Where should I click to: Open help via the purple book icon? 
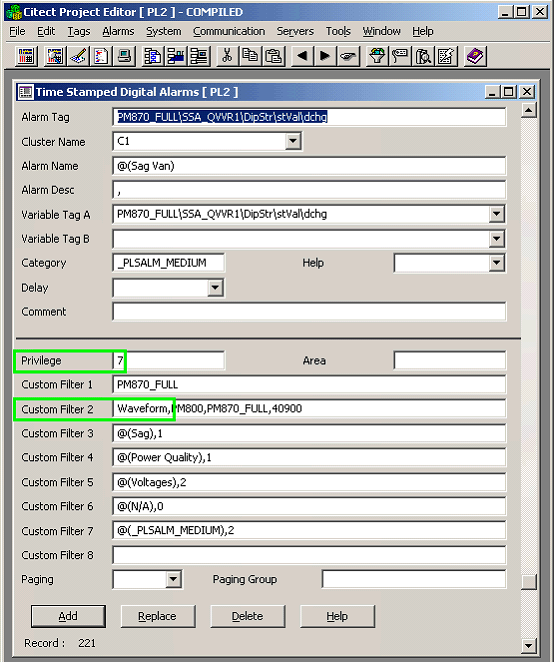475,56
